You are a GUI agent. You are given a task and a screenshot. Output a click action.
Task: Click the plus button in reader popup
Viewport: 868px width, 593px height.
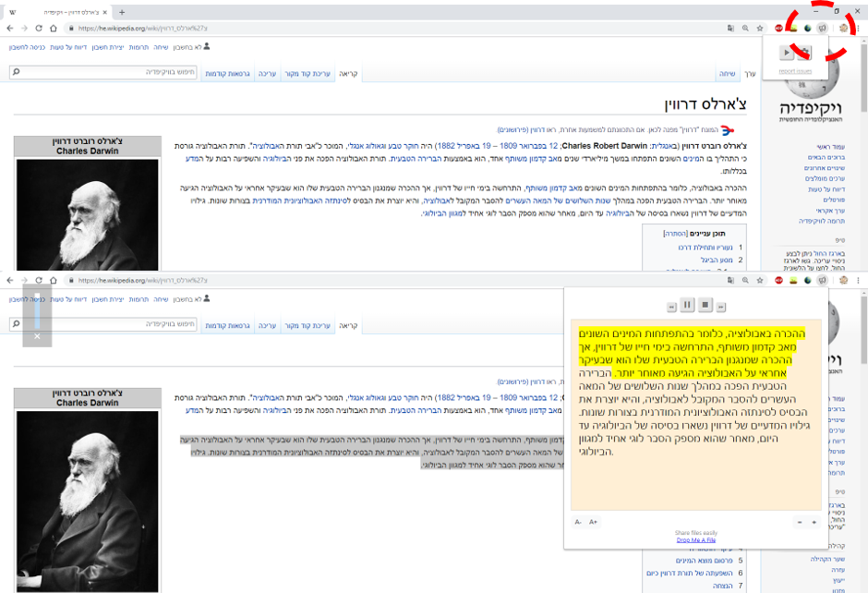tap(814, 522)
